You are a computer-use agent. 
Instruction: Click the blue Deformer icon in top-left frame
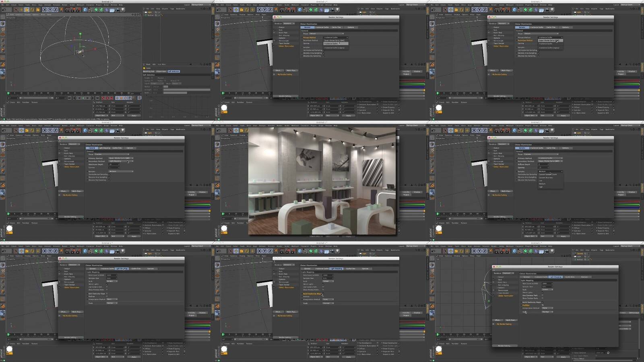click(107, 10)
